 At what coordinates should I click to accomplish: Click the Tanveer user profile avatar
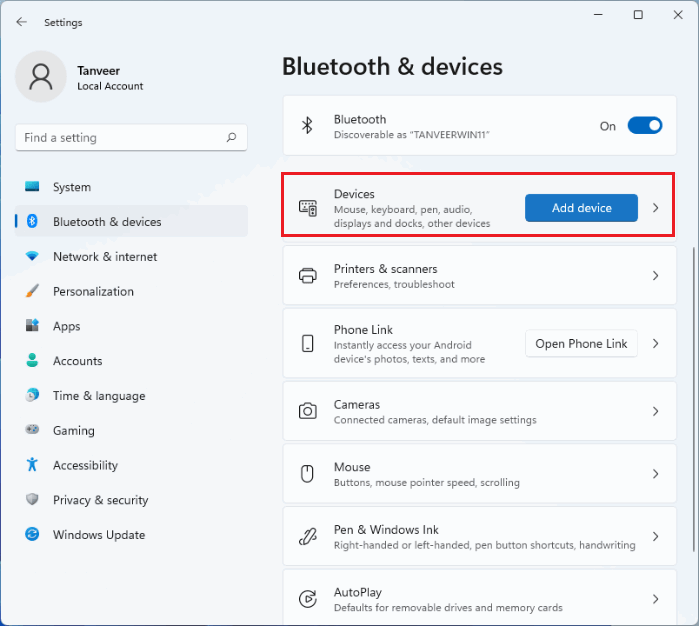[41, 76]
